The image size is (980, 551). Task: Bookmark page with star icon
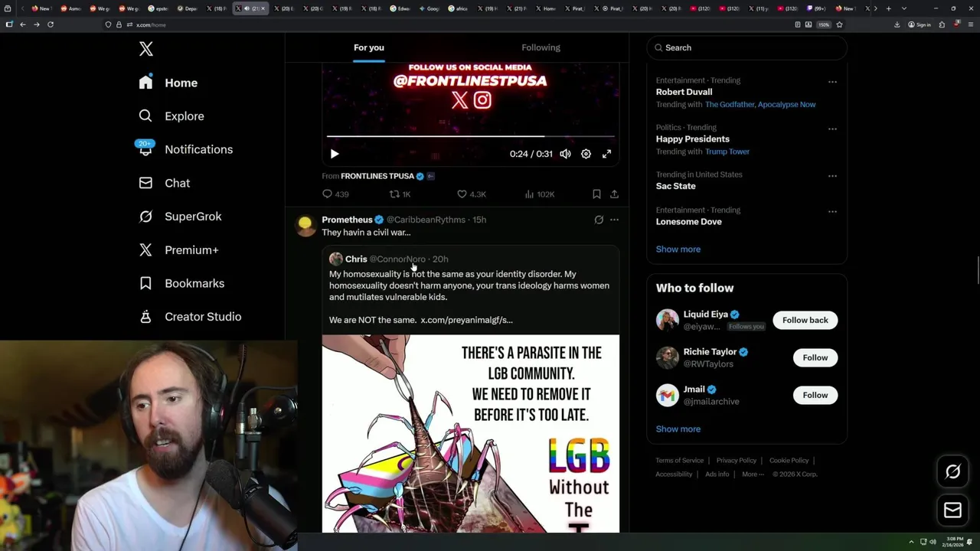tap(839, 24)
